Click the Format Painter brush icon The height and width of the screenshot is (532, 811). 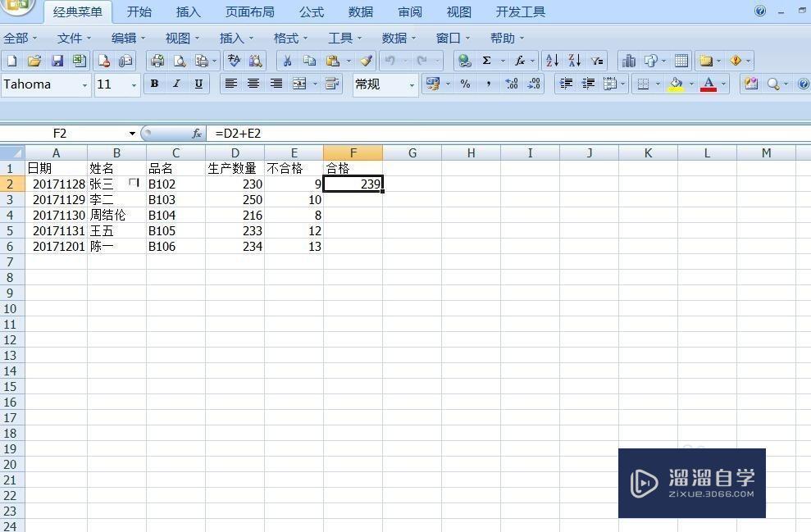[366, 61]
